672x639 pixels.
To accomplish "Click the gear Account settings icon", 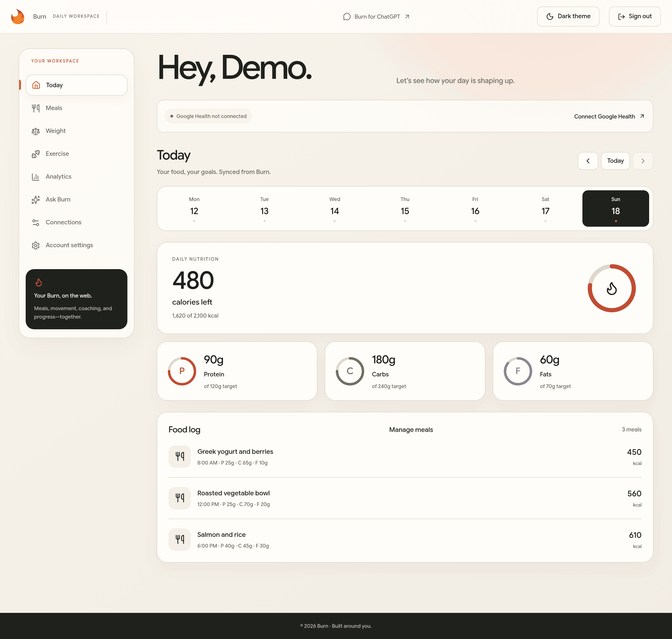I will pos(36,245).
